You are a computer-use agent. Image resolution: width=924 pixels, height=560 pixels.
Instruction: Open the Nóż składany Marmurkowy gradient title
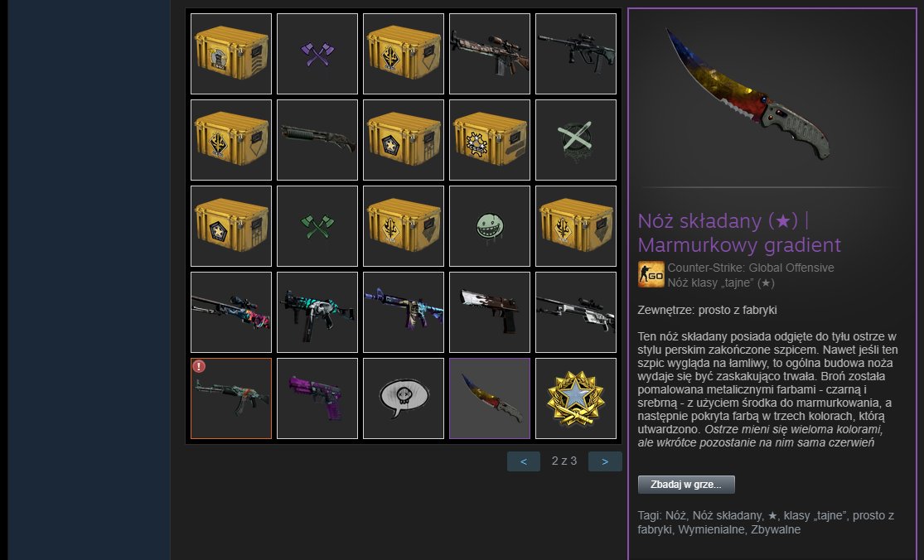point(739,233)
